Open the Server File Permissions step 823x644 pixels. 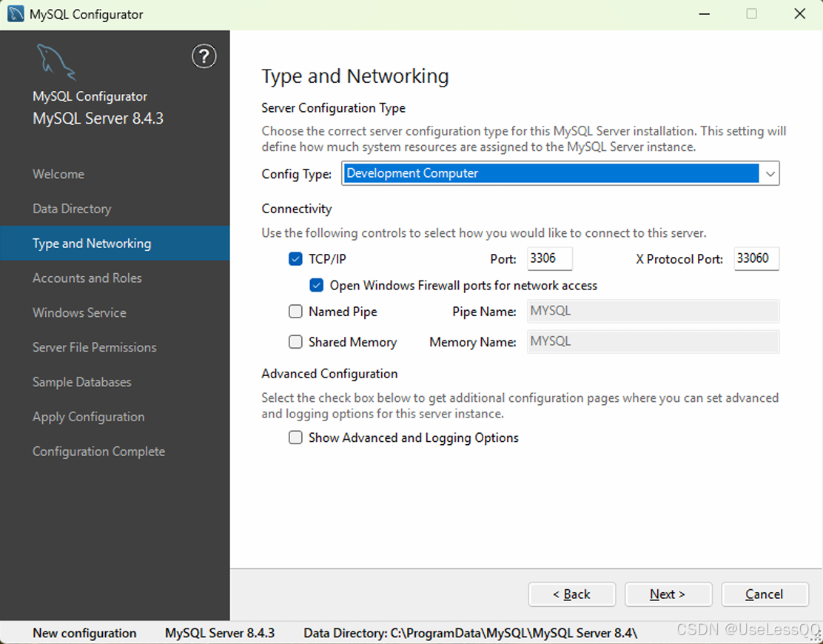click(95, 347)
